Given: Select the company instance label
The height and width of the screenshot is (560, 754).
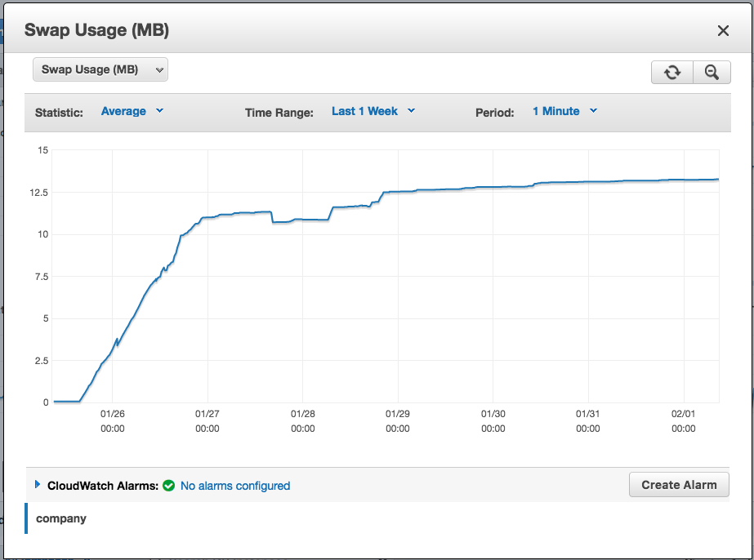Looking at the screenshot, I should [x=61, y=518].
